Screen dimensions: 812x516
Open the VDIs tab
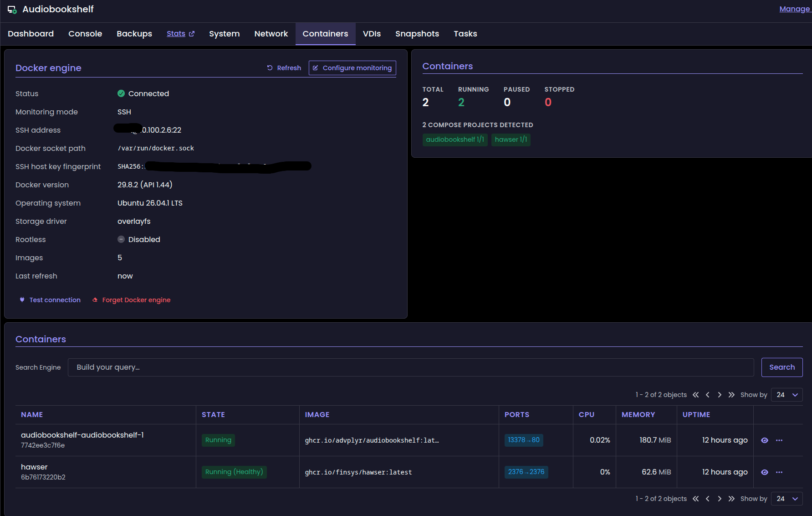pos(372,34)
